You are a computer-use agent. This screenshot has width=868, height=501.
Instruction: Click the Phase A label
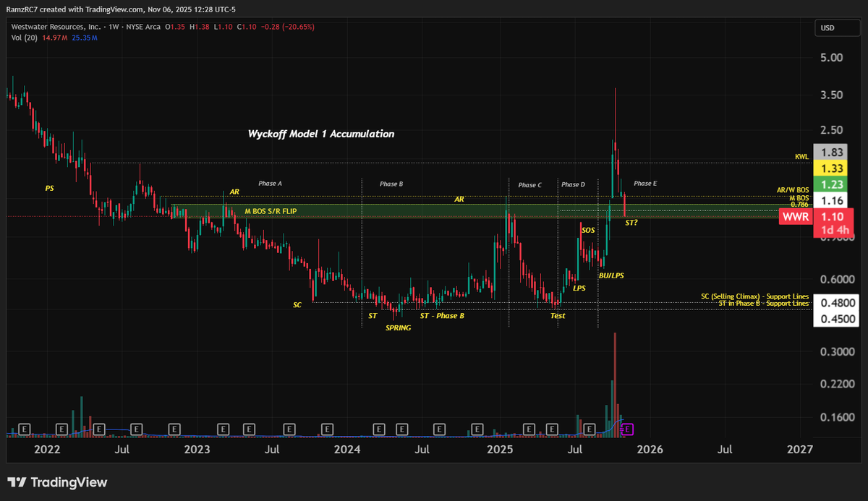270,184
